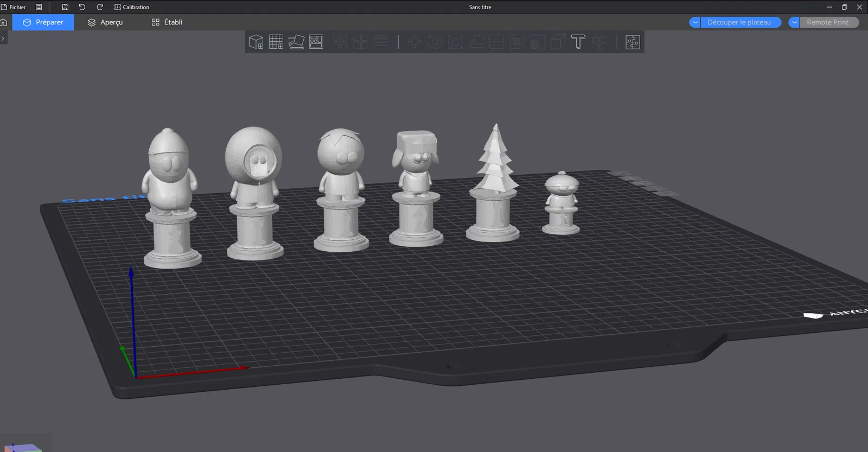
Task: Select the Scale tool
Action: tap(455, 42)
